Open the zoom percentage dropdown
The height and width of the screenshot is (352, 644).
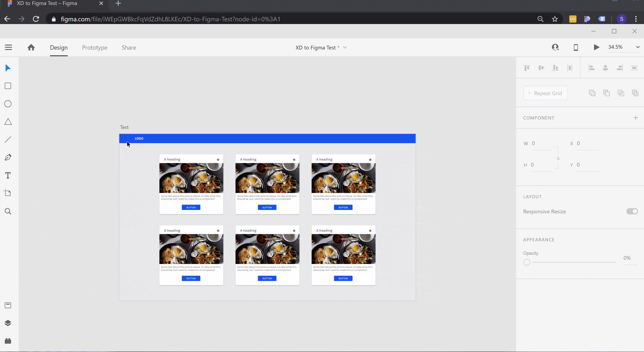click(638, 47)
